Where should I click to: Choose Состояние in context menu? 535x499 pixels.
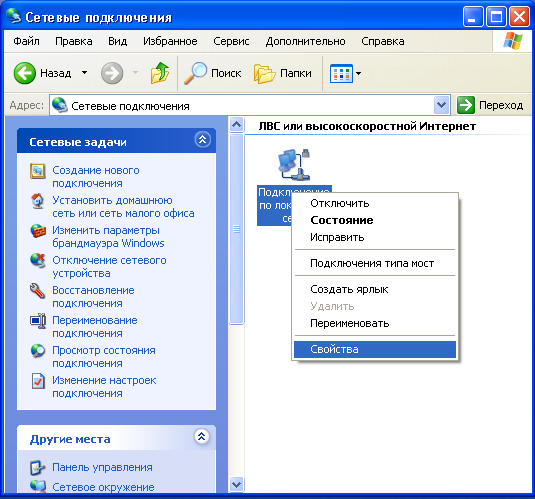coord(375,220)
